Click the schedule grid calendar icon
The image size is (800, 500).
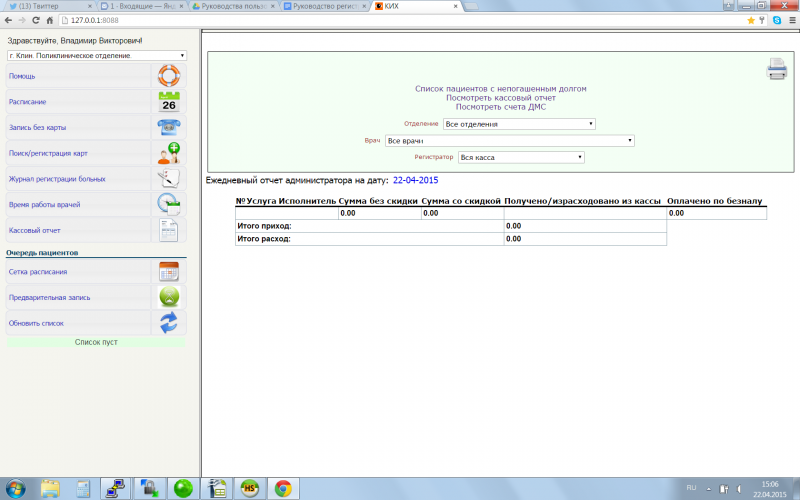click(168, 272)
